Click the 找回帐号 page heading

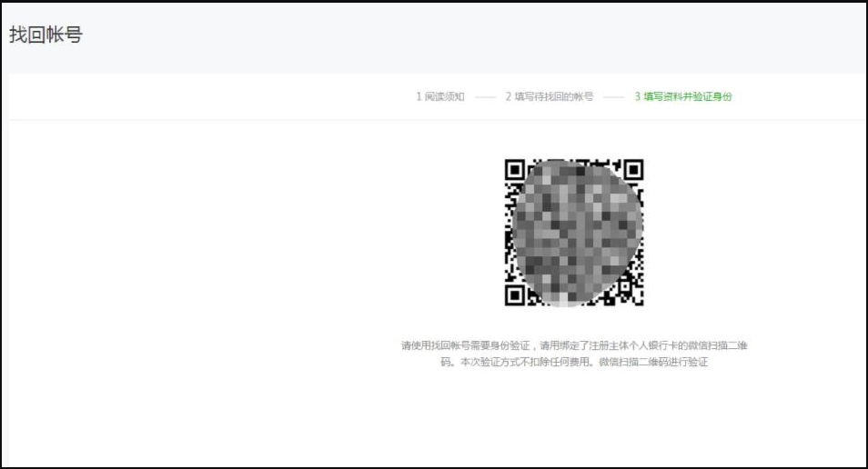(45, 35)
